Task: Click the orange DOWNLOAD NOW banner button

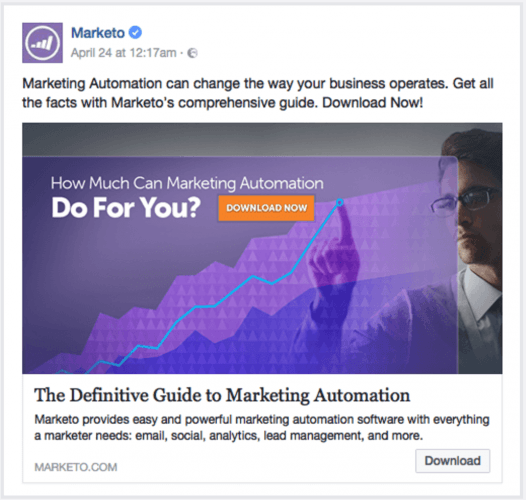Action: [266, 208]
